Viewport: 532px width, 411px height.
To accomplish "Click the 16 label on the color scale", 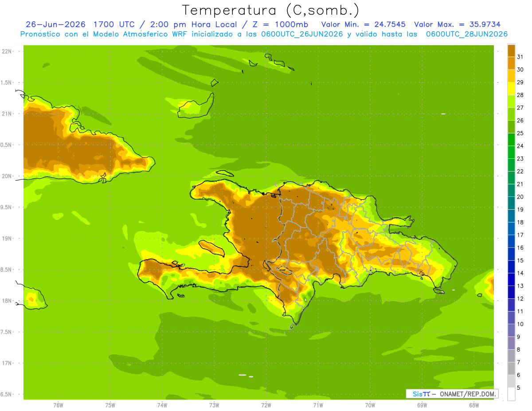I will tap(520, 248).
